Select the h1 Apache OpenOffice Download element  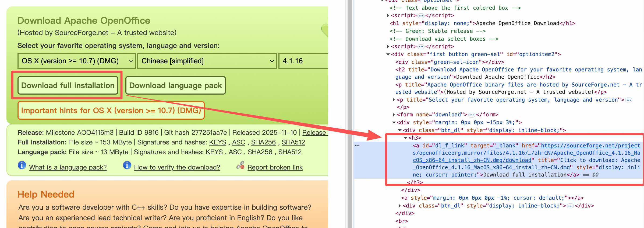tap(482, 23)
